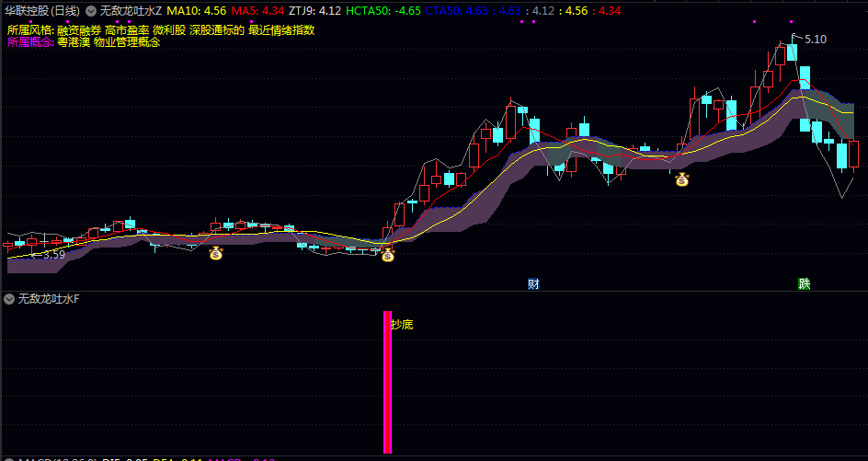Click the magenta 抄底 signal bar
The height and width of the screenshot is (461, 868).
(x=387, y=382)
